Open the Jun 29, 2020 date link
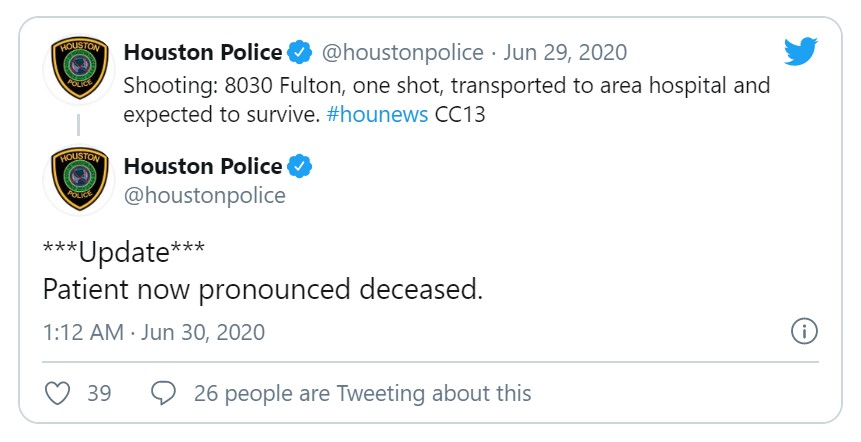This screenshot has width=861, height=442. [x=565, y=53]
